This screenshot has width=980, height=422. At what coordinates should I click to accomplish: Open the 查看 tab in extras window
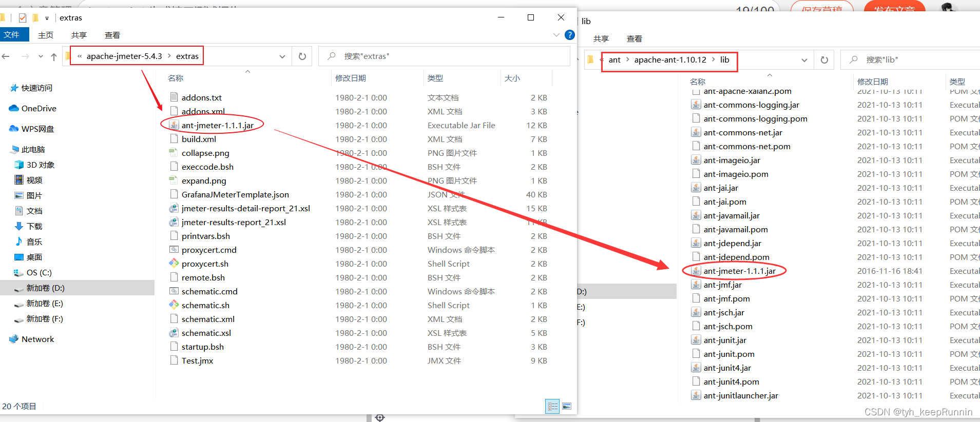pos(112,35)
